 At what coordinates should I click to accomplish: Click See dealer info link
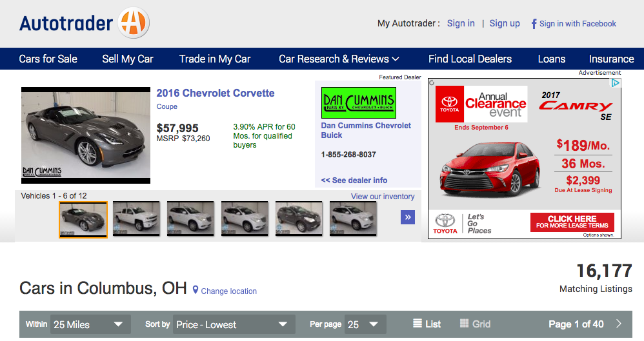coord(354,180)
